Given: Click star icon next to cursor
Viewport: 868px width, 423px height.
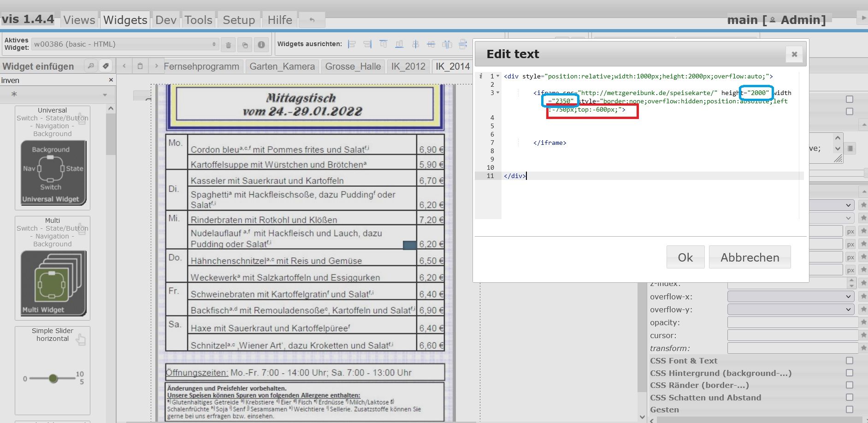Looking at the screenshot, I should tap(863, 335).
